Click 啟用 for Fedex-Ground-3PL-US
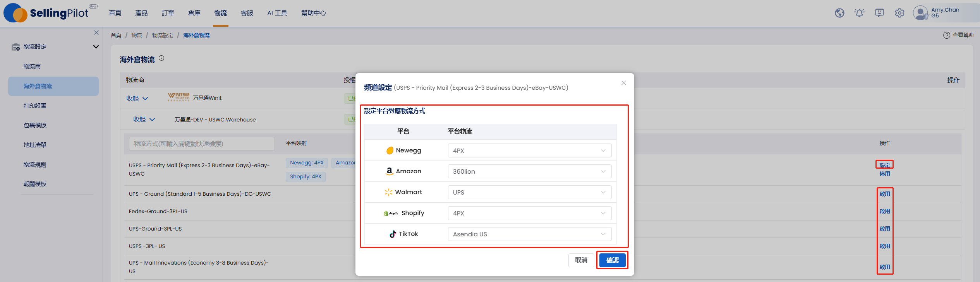This screenshot has width=980, height=282. tap(884, 211)
